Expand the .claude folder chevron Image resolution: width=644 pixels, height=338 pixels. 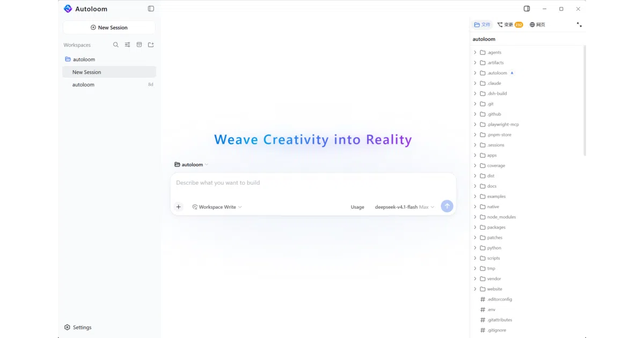[475, 83]
